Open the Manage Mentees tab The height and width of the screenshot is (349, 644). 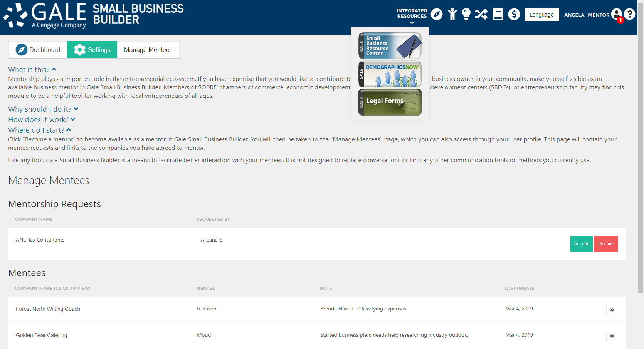(148, 50)
